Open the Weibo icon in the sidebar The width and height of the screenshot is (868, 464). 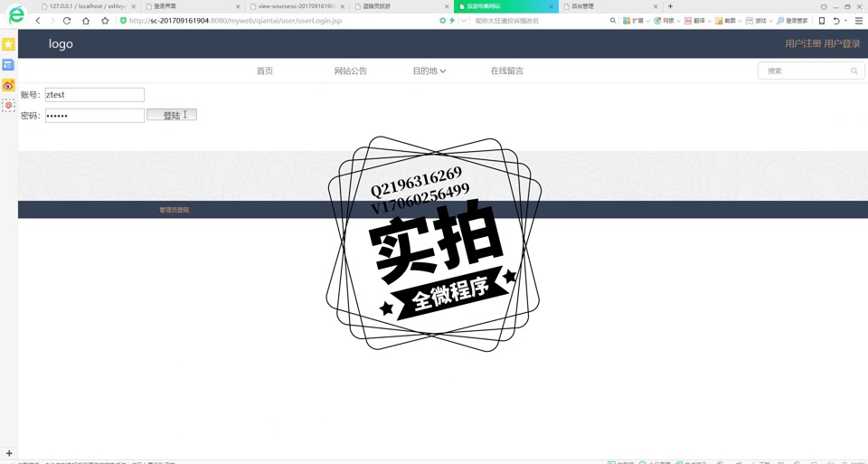click(x=8, y=85)
